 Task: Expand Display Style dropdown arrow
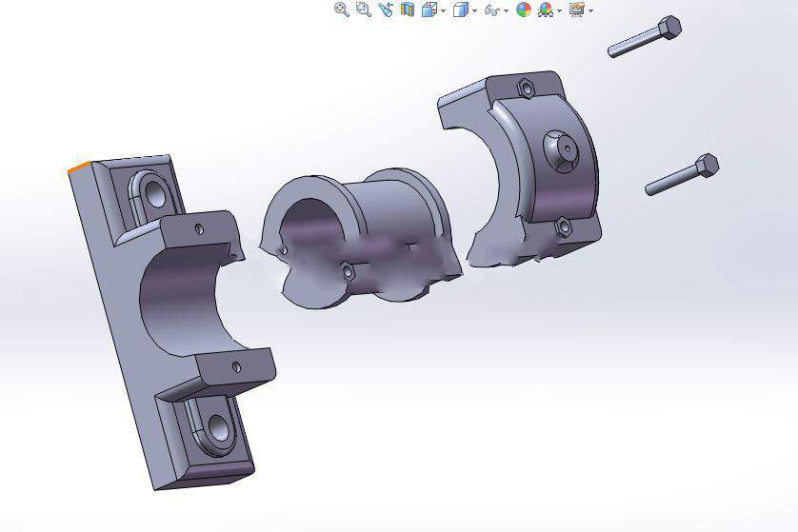475,10
